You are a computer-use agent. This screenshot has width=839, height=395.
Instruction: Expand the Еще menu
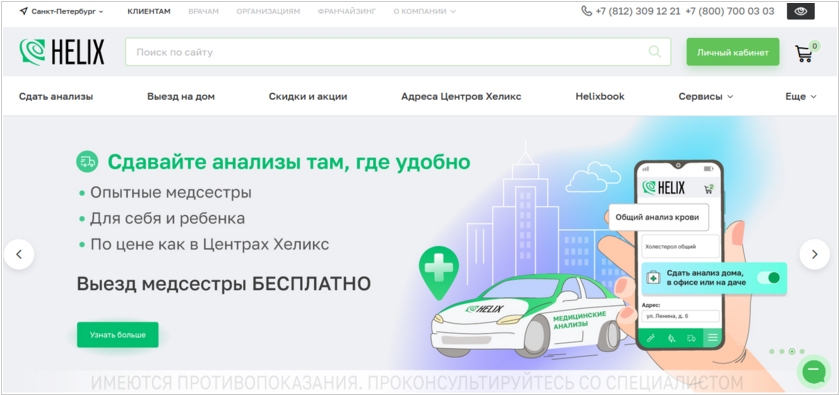(x=800, y=97)
